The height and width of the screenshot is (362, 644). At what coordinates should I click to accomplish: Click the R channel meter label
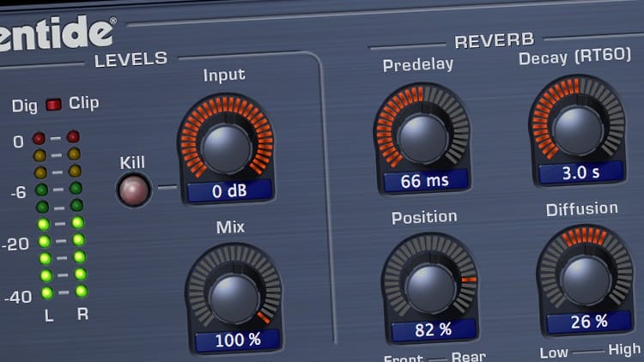82,314
